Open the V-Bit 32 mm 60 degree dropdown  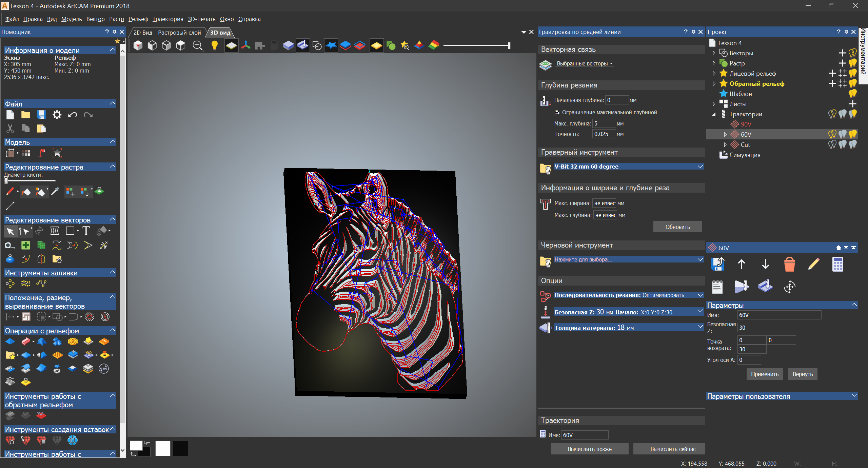(x=700, y=167)
